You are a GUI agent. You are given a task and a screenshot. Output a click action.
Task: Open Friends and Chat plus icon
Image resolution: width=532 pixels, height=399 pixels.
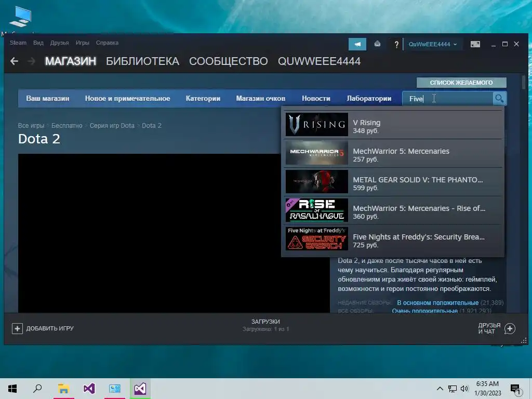pyautogui.click(x=510, y=328)
